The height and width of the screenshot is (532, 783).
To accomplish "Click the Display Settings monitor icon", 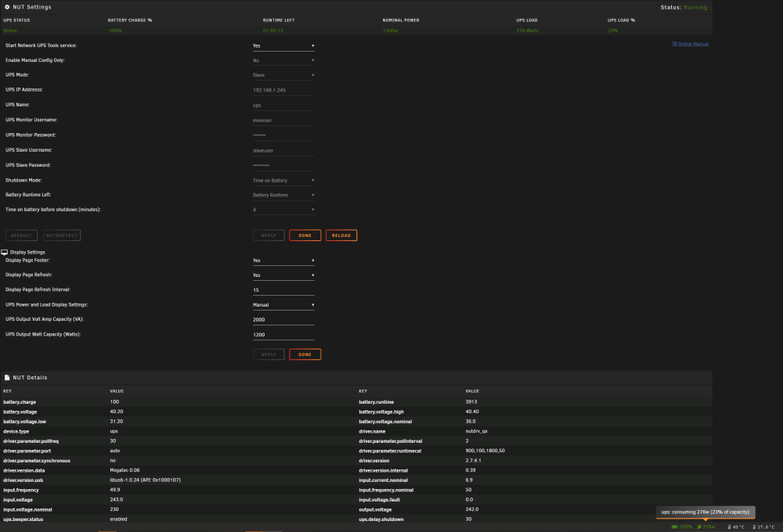I will coord(5,253).
